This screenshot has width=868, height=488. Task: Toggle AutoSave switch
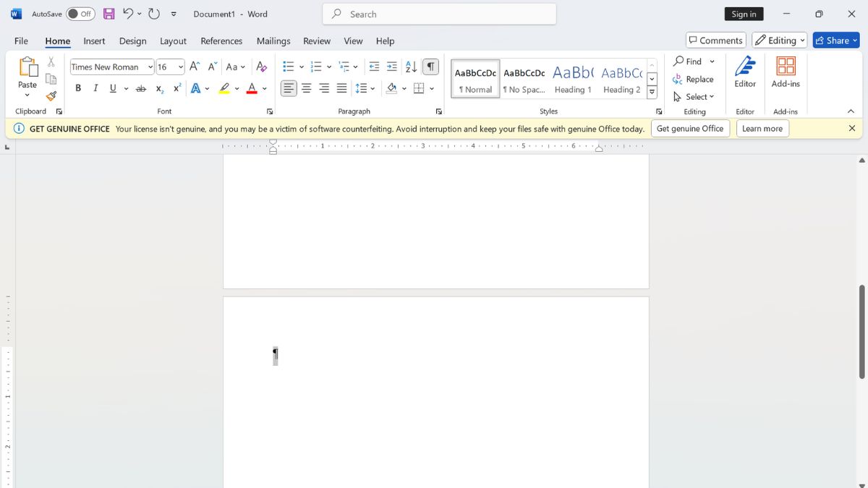pos(80,14)
